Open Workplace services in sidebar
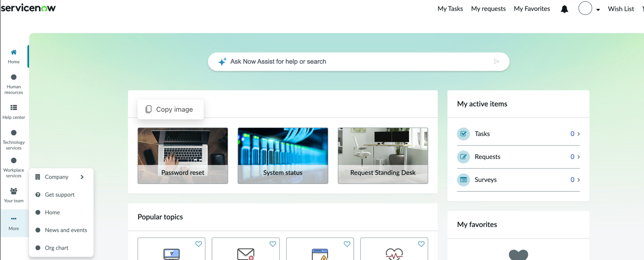 pyautogui.click(x=14, y=168)
